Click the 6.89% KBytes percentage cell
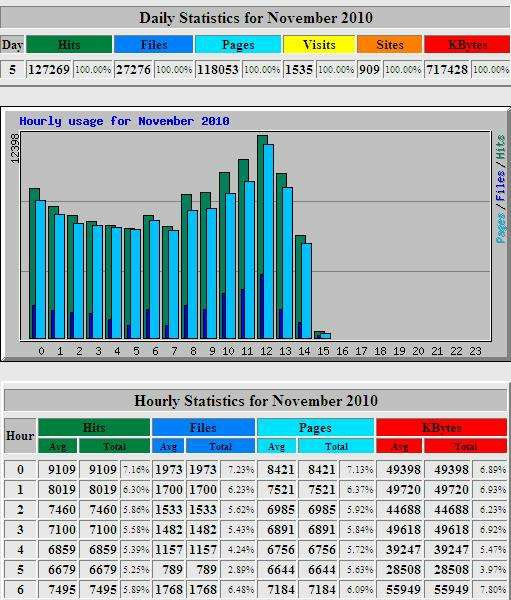 click(x=491, y=470)
